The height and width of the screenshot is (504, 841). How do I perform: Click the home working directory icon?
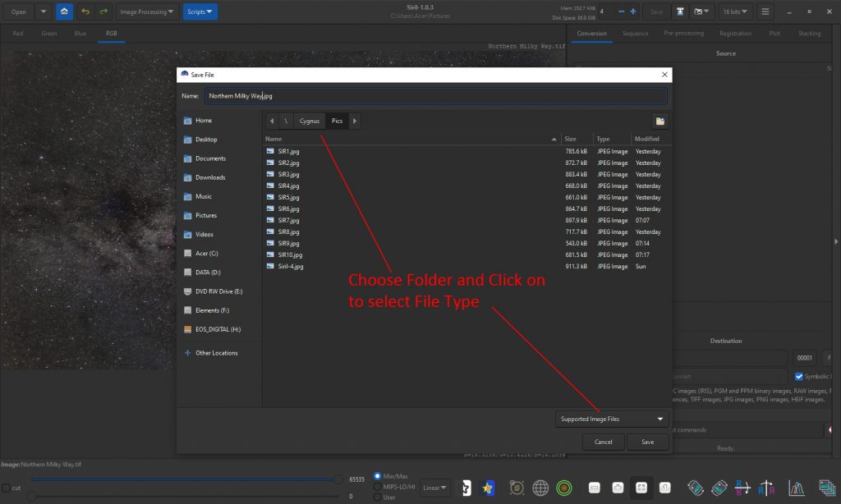[64, 11]
